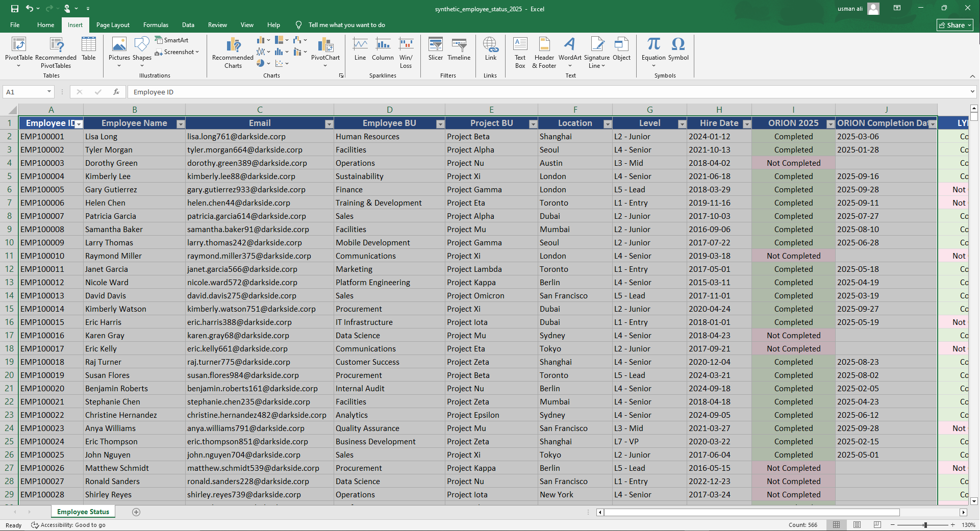Open the Ribbon Display Options button
980x531 pixels.
pos(897,8)
